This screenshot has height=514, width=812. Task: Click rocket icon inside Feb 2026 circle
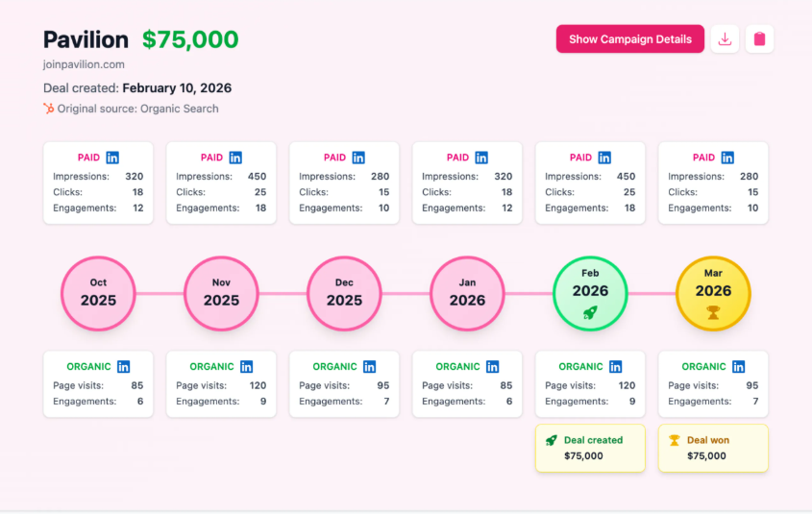tap(590, 312)
